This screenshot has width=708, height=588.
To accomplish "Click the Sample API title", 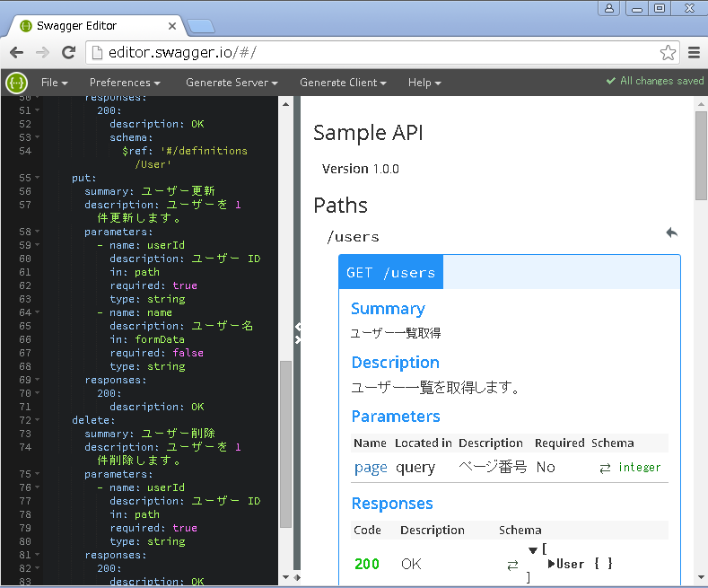I will pos(368,133).
